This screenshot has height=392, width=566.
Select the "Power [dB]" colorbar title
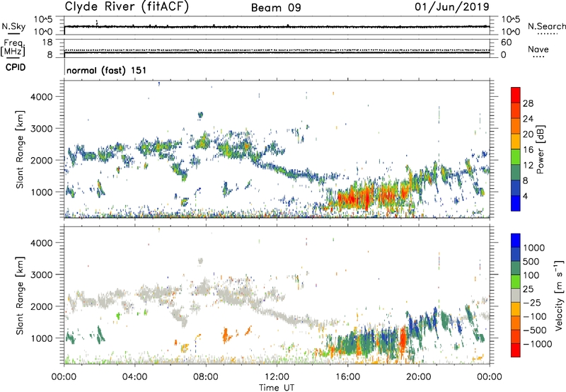pos(540,149)
